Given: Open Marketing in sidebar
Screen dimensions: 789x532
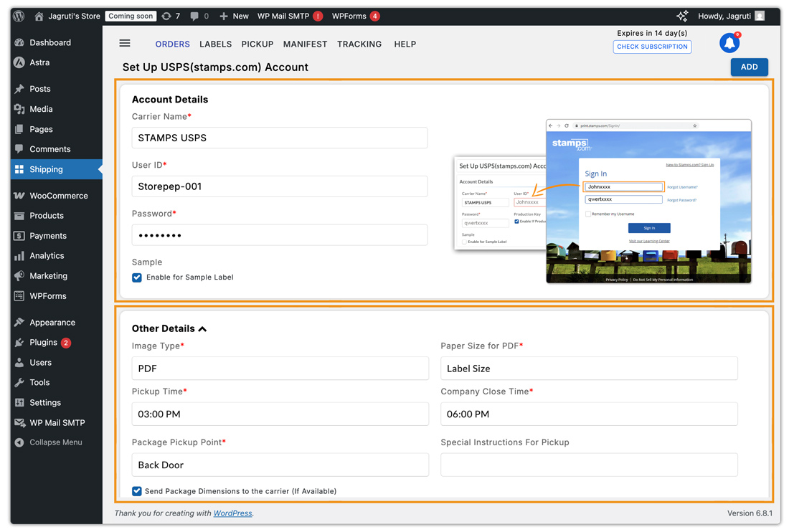Looking at the screenshot, I should (57, 276).
